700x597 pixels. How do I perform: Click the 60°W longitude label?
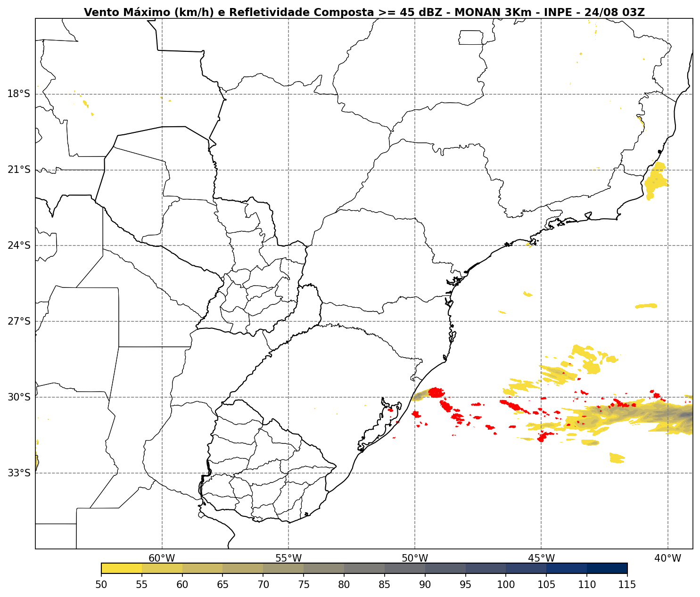point(162,558)
